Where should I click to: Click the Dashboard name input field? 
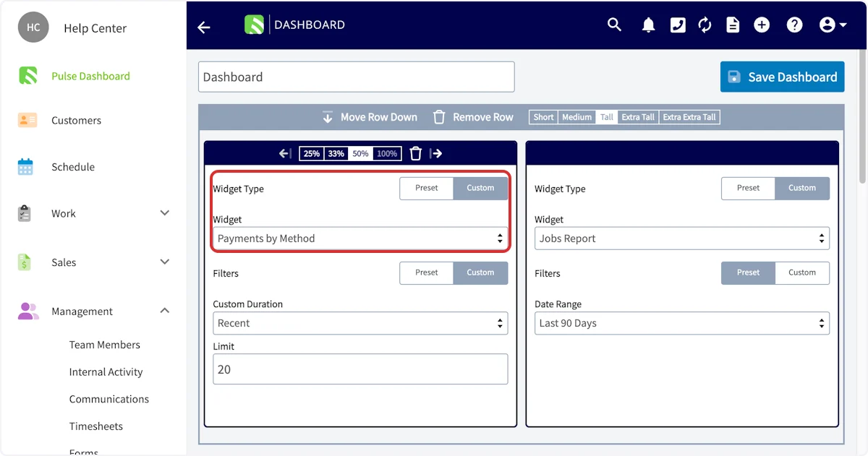pos(357,77)
